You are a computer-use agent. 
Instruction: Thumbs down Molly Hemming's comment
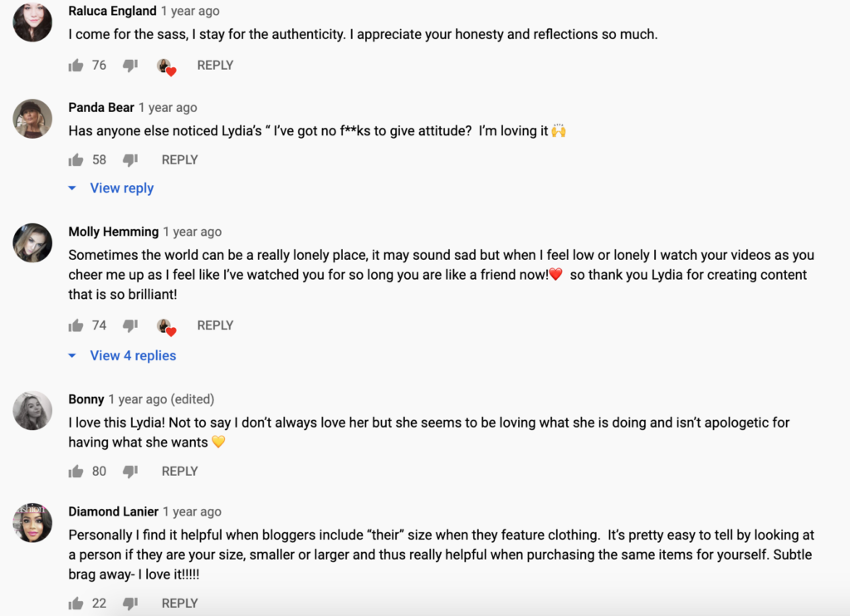coord(130,325)
